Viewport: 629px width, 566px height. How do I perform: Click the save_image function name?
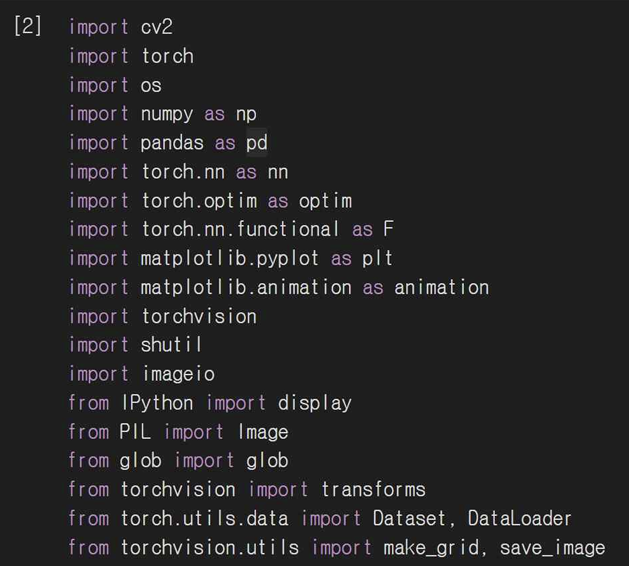552,548
